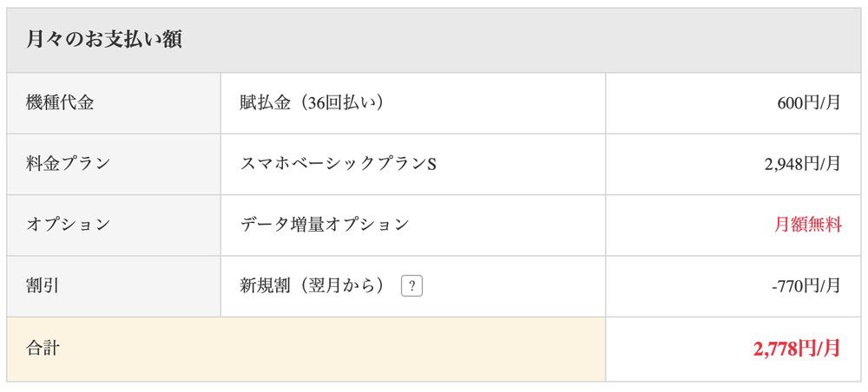Click the データ増量オプション text
Screen dimensions: 868x392
point(324,225)
